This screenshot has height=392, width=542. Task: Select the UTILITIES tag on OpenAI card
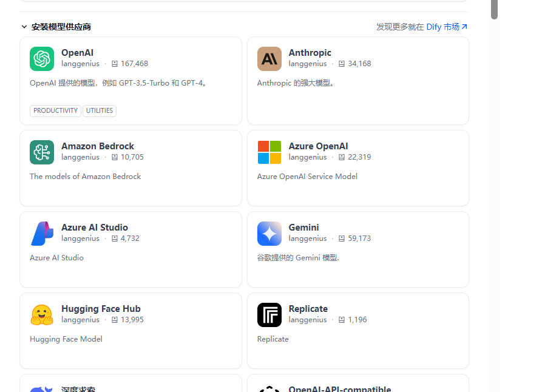click(100, 110)
